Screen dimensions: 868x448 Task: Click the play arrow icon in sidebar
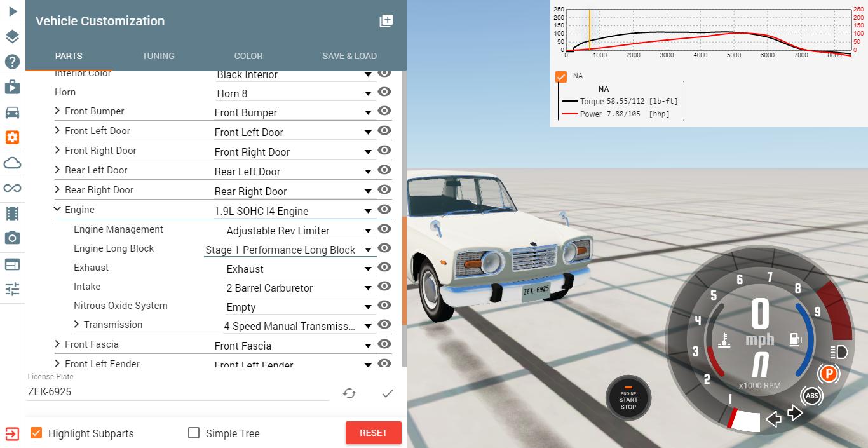12,11
